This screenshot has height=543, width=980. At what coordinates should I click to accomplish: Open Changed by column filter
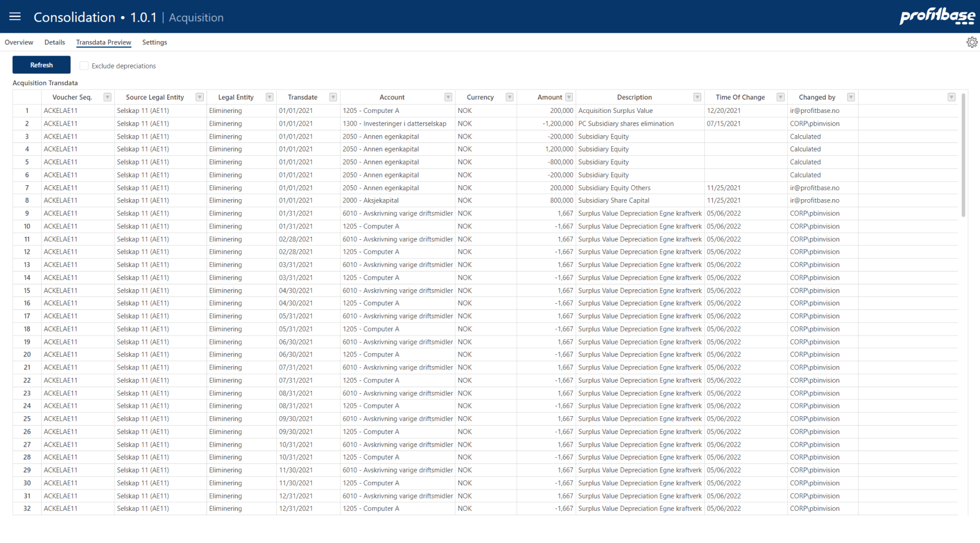851,97
